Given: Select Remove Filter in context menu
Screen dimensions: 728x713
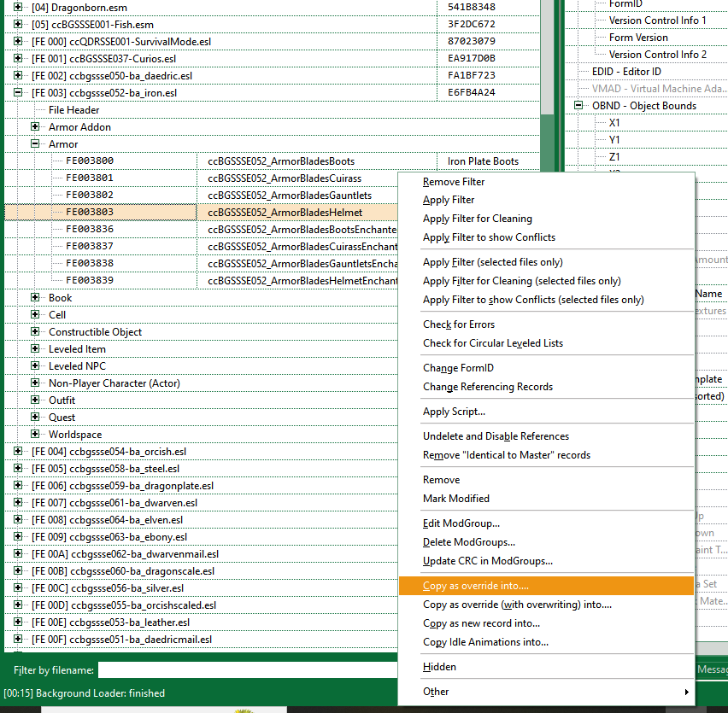Looking at the screenshot, I should point(546,182).
